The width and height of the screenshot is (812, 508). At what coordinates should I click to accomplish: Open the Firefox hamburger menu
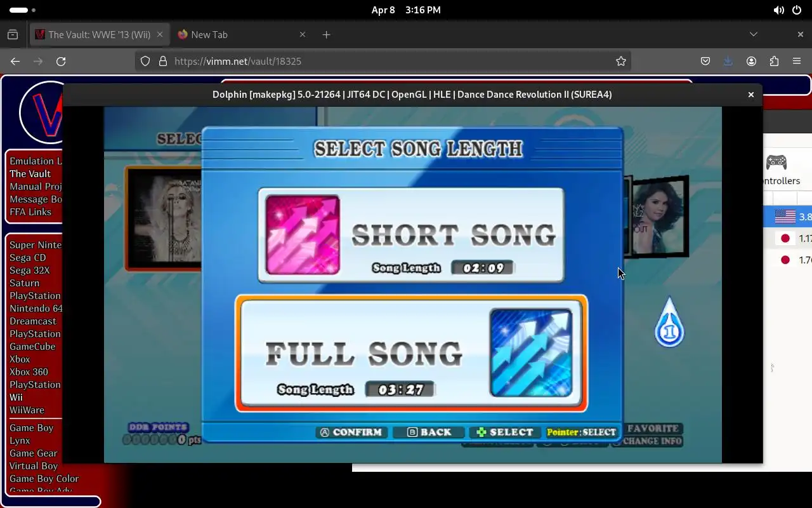click(x=797, y=61)
